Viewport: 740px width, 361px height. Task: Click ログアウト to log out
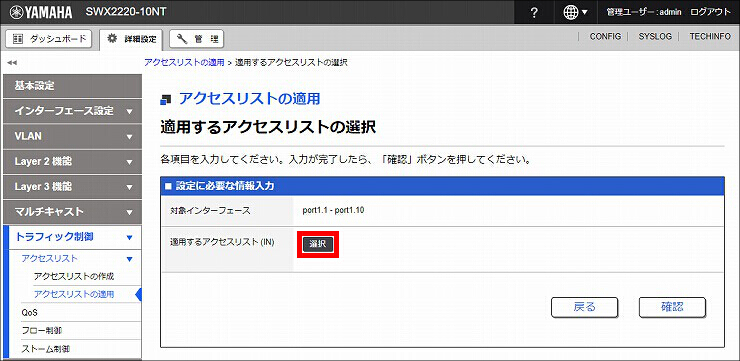(710, 12)
